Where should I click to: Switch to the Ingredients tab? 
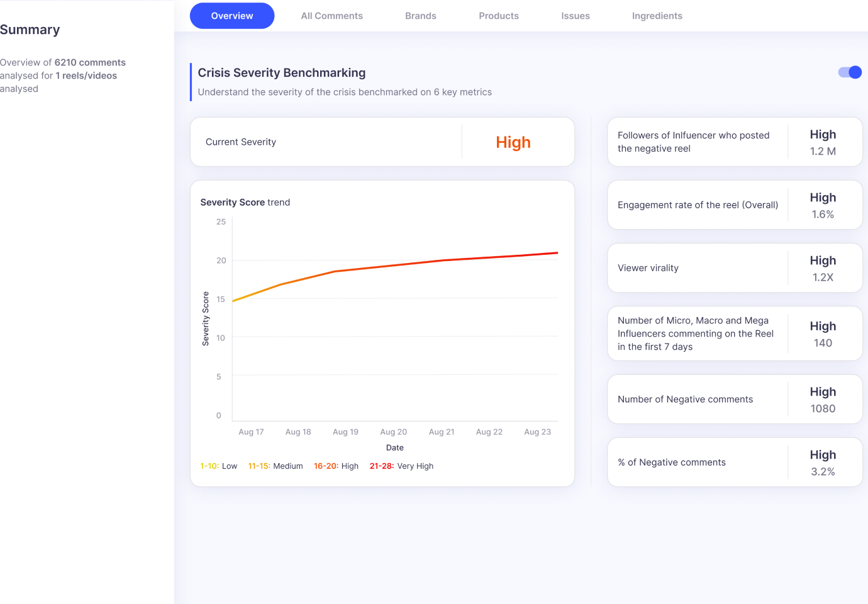(x=657, y=16)
